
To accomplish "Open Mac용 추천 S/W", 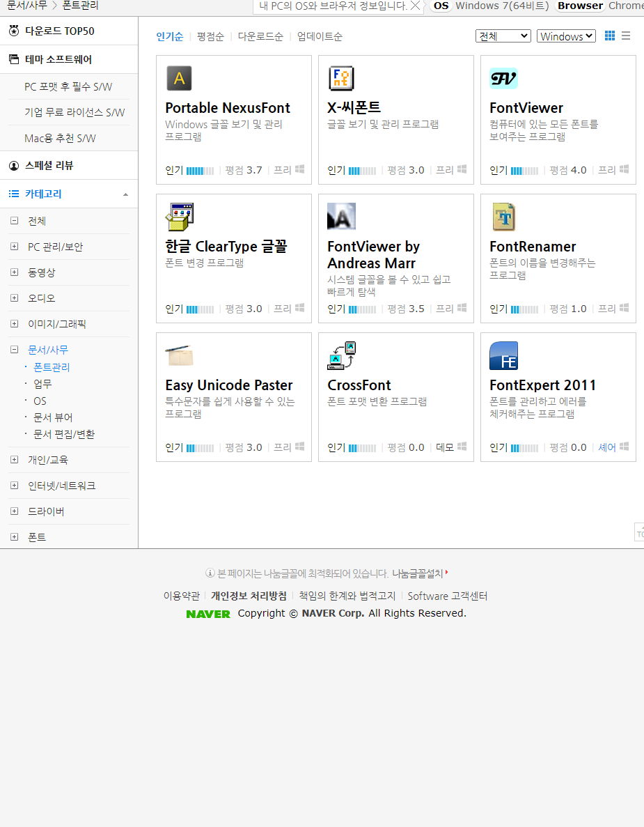I will coord(60,138).
